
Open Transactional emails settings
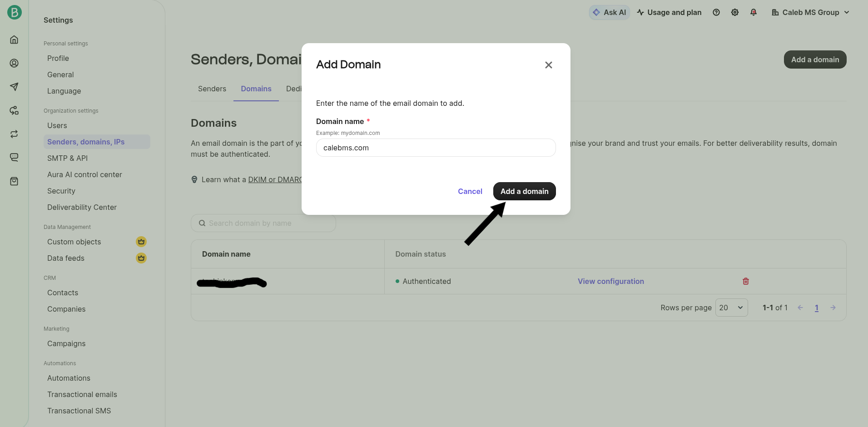[82, 394]
